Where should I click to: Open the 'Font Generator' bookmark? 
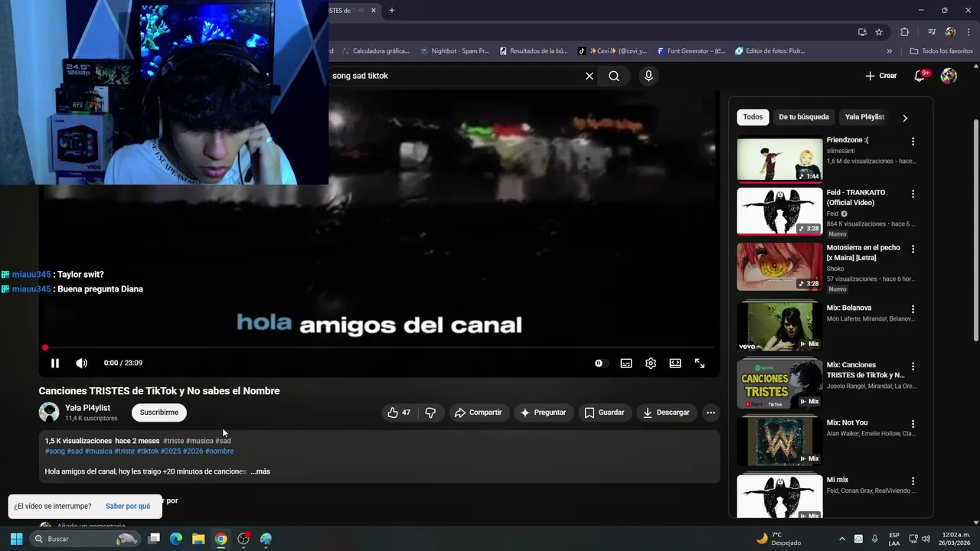691,51
